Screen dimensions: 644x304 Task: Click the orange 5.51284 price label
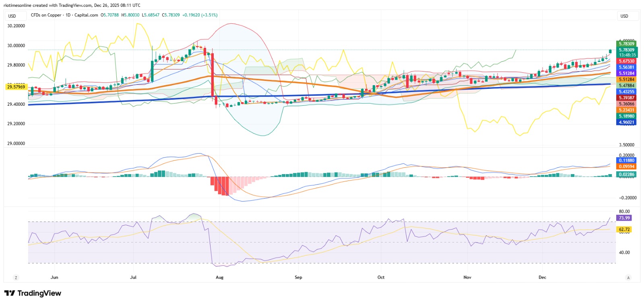click(x=627, y=80)
